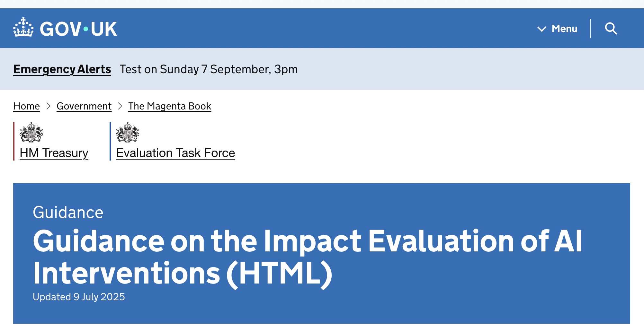The image size is (644, 332).
Task: Visit the HM Treasury organisation link
Action: 54,153
